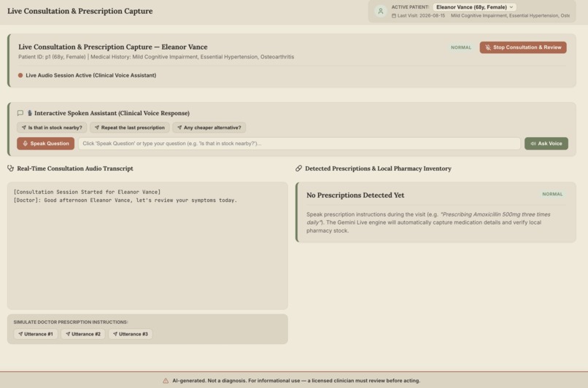Click the 'Last Visit: 2026-08-15' text
588x388 pixels.
click(x=421, y=16)
